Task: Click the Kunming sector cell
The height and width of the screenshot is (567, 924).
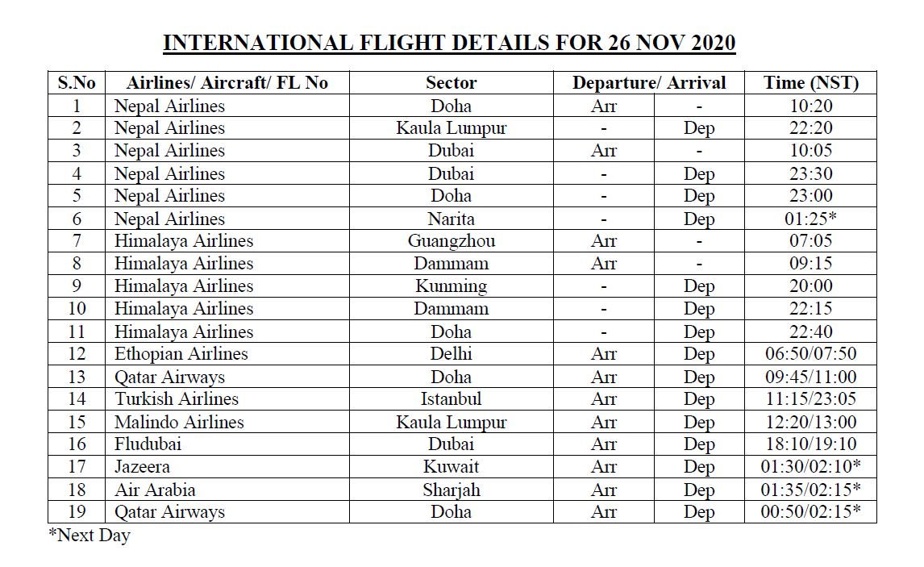Action: click(451, 286)
